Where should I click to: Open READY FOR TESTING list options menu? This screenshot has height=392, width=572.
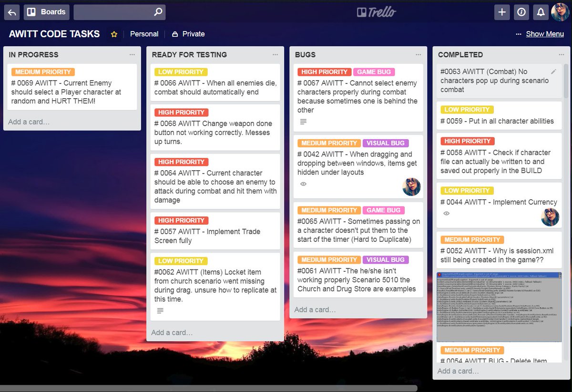click(275, 55)
